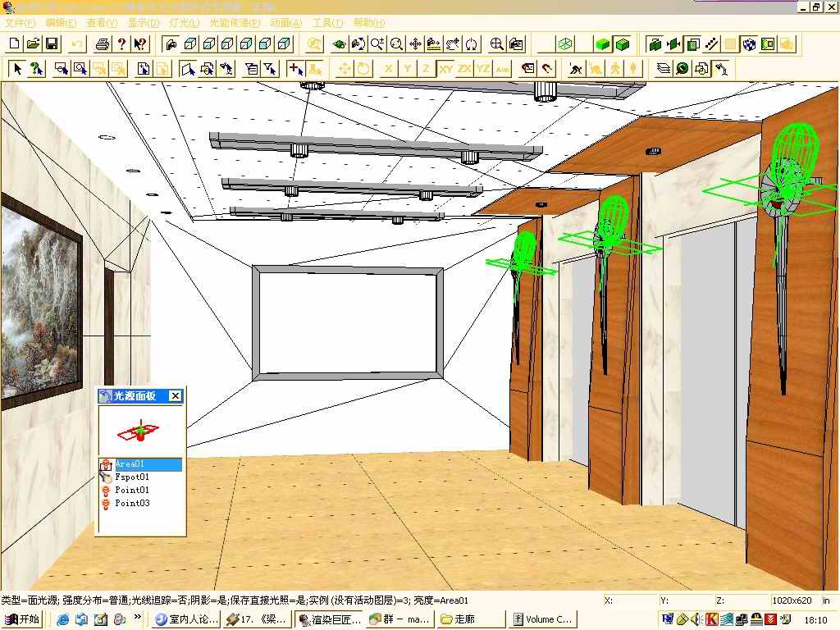The width and height of the screenshot is (840, 630).
Task: Toggle ZX plane constraint button
Action: 464,69
